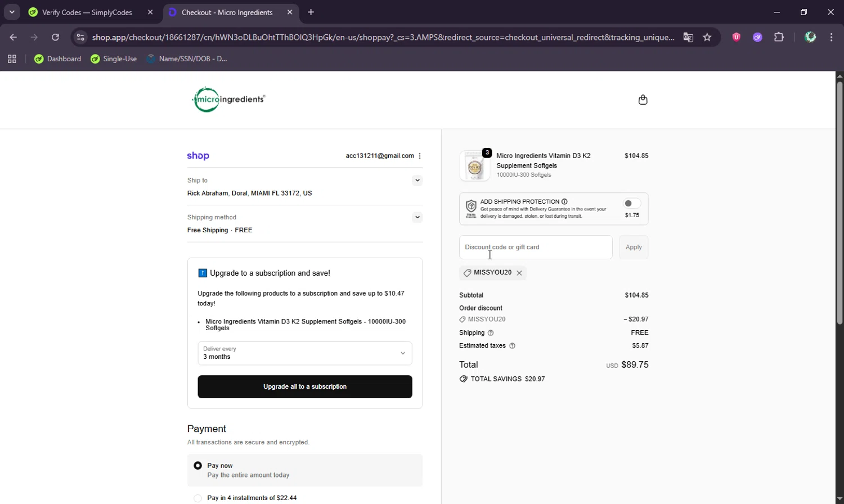The image size is (844, 504).
Task: Toggle Add Shipping Protection switch
Action: 632,203
